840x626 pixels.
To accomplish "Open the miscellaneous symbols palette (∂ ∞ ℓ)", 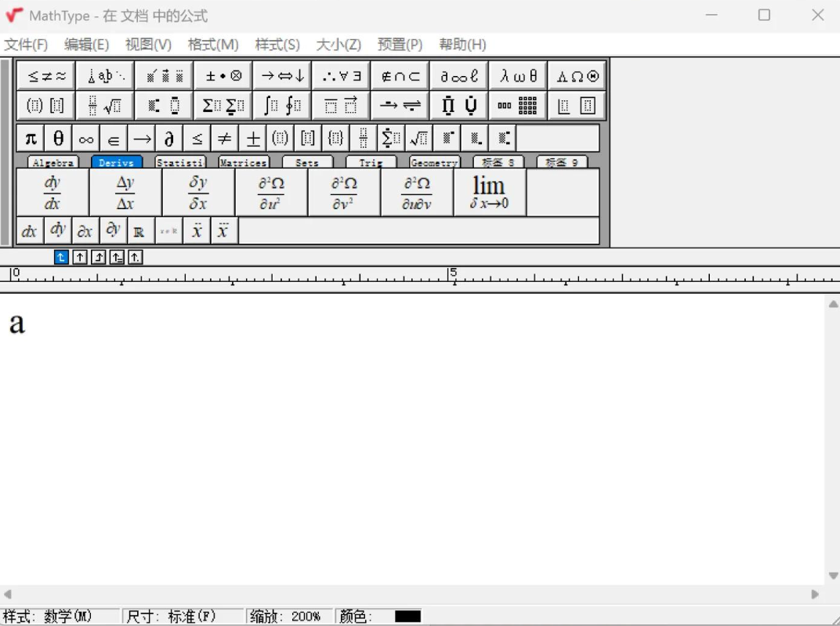I will [458, 76].
